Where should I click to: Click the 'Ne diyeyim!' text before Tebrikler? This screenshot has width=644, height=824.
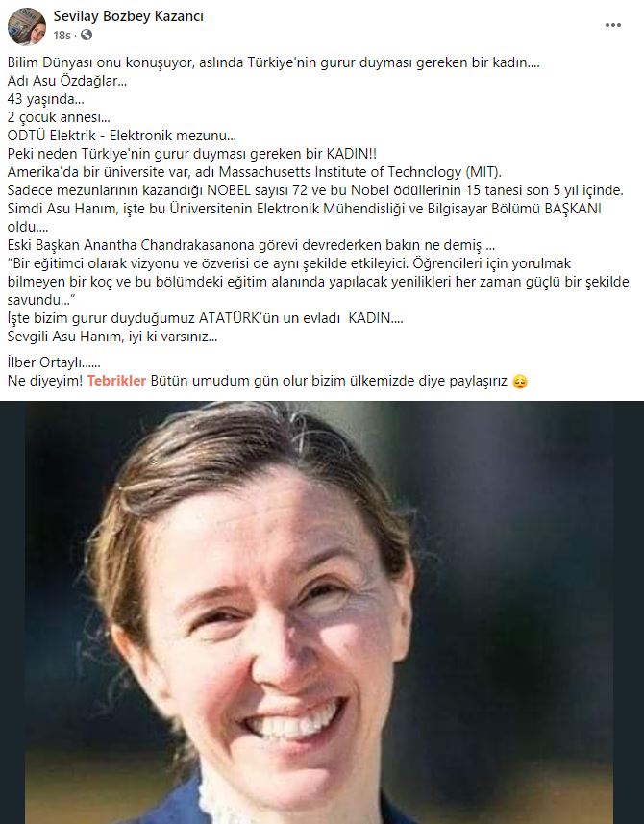(x=45, y=381)
